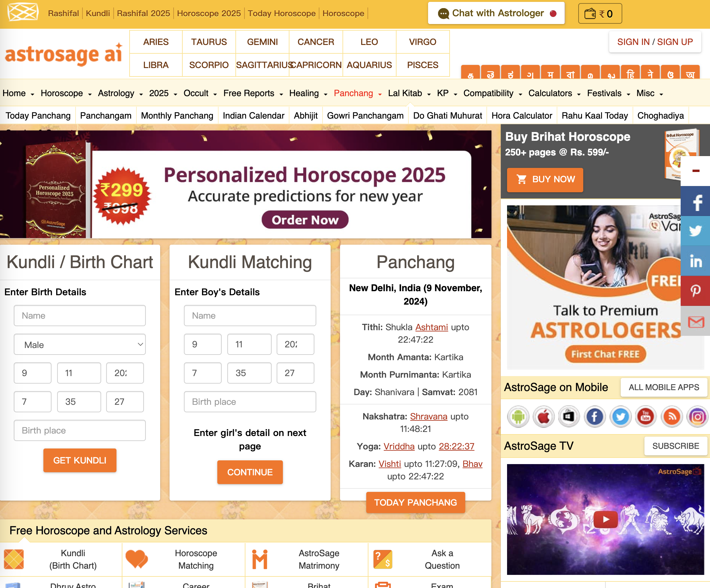Share by email via floating sidebar envelope icon
The image size is (710, 588).
pyautogui.click(x=696, y=321)
